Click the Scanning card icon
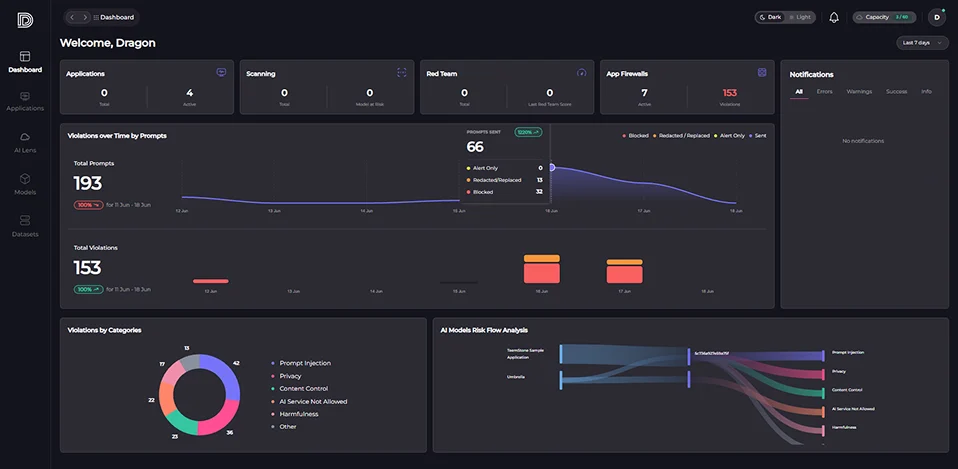958x469 pixels. 401,72
